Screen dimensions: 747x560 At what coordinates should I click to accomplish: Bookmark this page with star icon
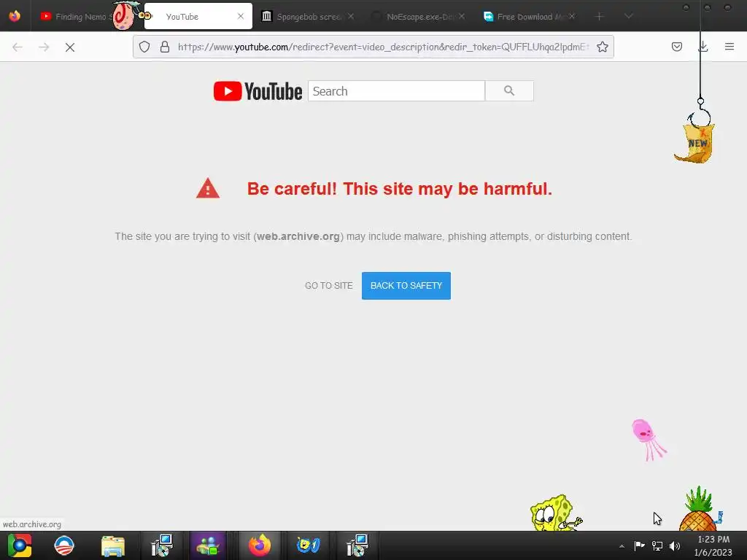coord(602,47)
